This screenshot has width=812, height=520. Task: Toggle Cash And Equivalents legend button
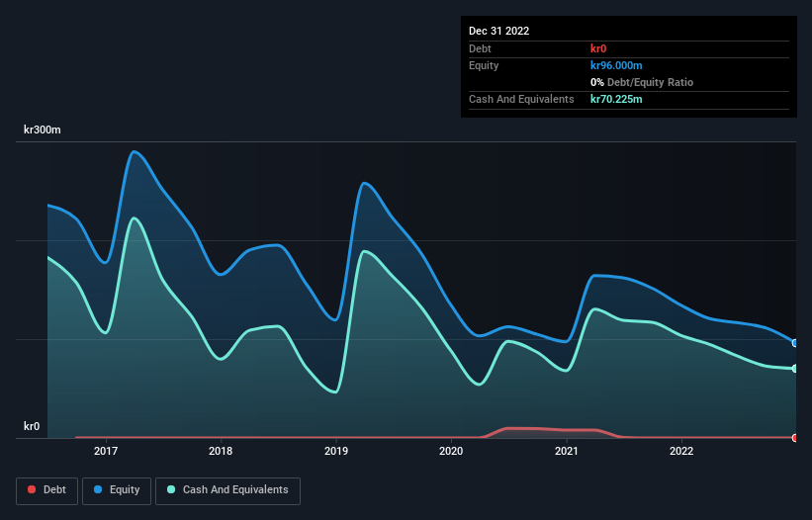pos(227,490)
